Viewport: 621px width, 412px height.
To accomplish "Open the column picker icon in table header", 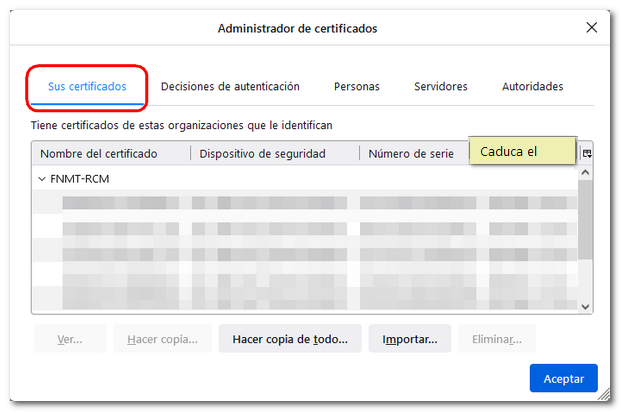I will [587, 153].
